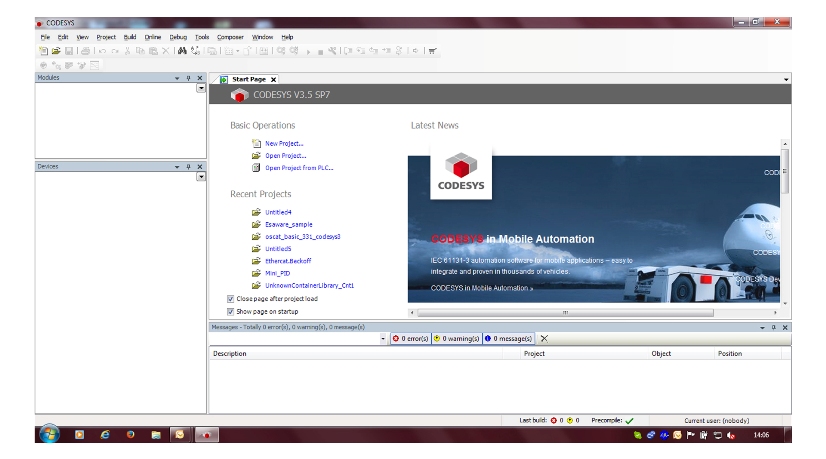Select the Start Page tab
The image size is (826, 459).
(x=249, y=80)
